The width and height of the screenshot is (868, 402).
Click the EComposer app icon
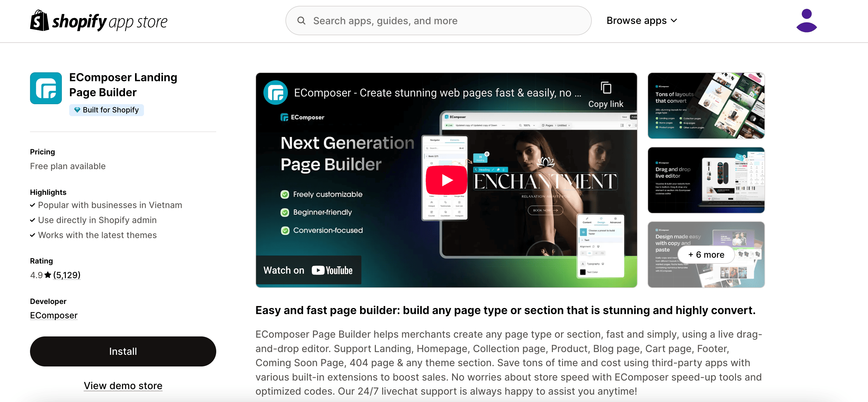pos(46,88)
